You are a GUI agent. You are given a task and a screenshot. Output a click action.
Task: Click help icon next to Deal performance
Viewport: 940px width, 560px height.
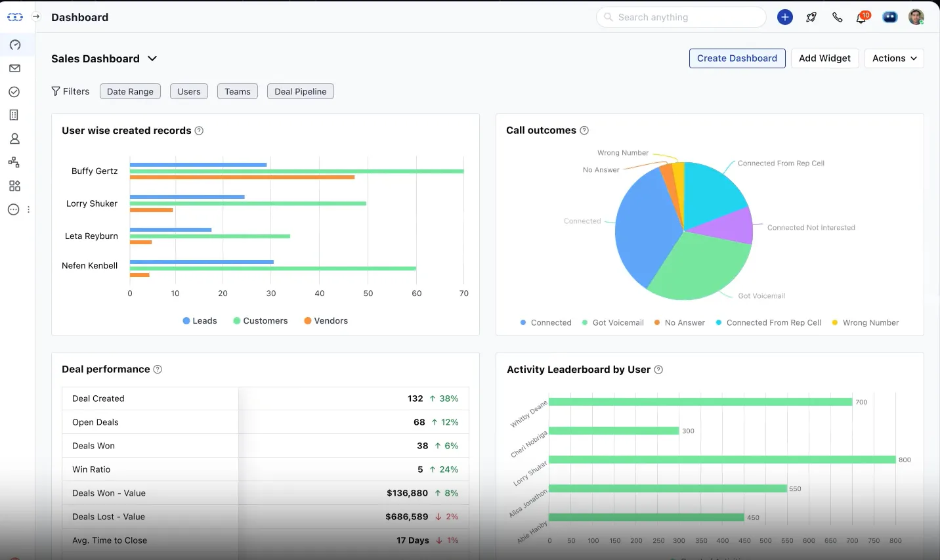tap(158, 370)
